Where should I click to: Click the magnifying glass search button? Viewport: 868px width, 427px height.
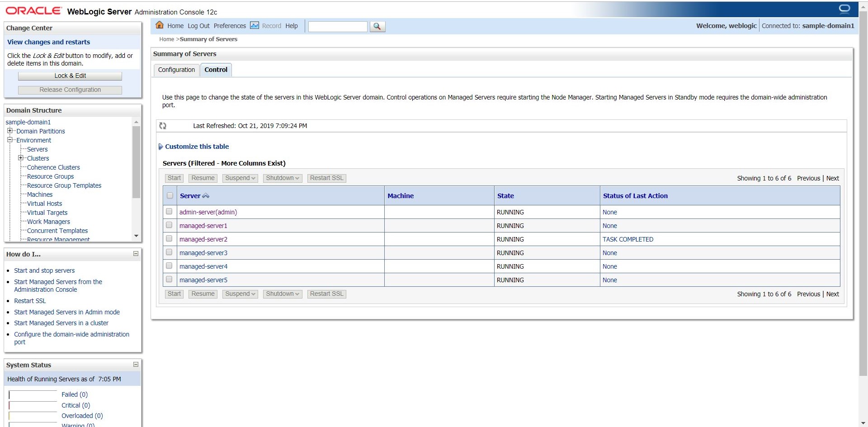pos(377,27)
